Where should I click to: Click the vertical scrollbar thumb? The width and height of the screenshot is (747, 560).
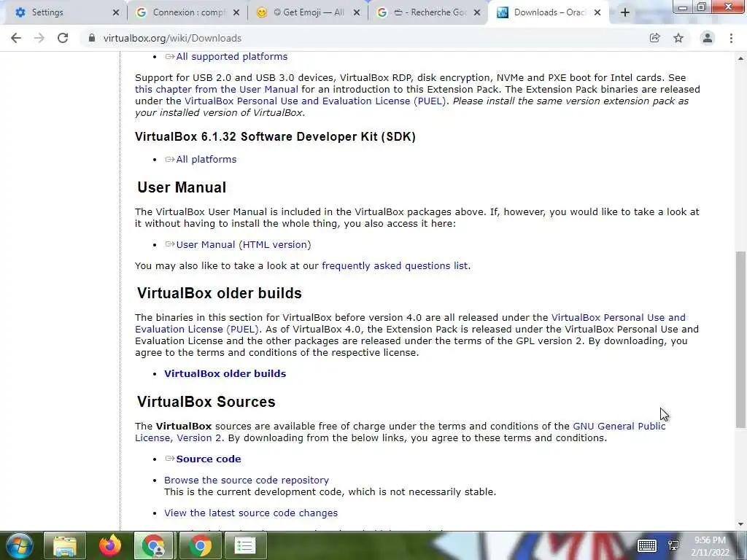point(740,339)
